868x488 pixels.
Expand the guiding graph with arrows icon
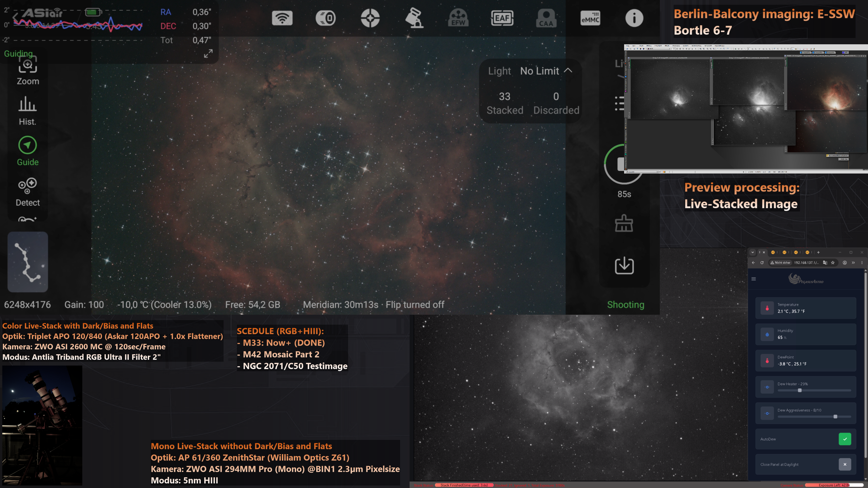pos(208,53)
